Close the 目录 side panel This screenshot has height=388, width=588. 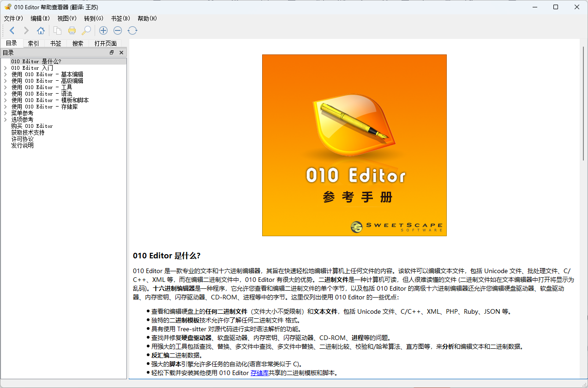(121, 53)
